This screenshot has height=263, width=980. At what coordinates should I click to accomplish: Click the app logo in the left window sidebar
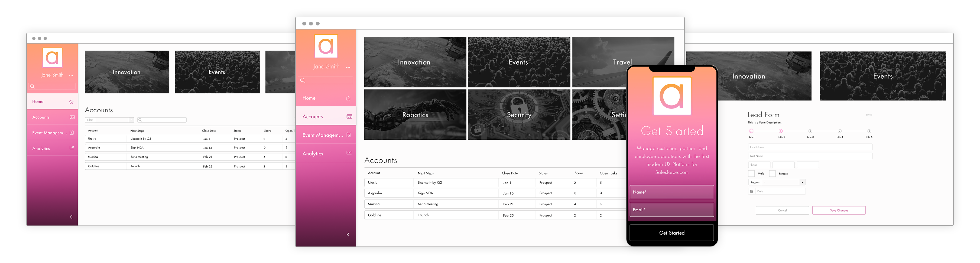coord(52,58)
